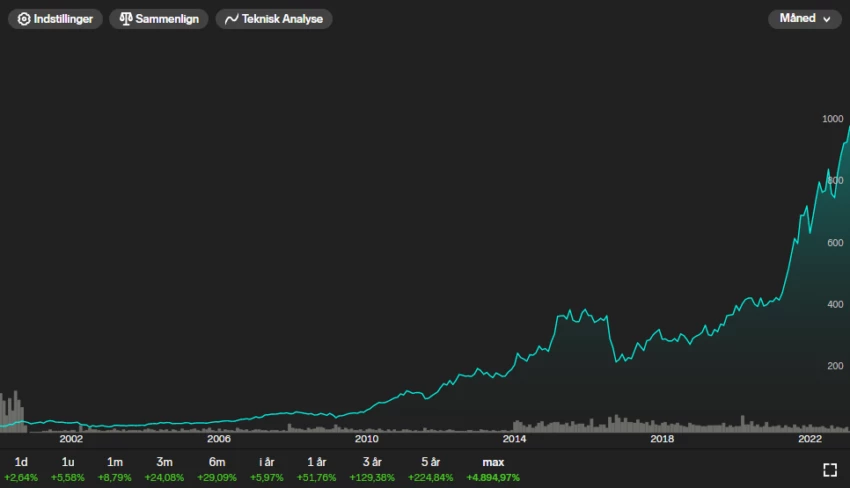The width and height of the screenshot is (850, 488).
Task: Click the Teknisk Analyse line-chart icon
Action: pos(232,19)
